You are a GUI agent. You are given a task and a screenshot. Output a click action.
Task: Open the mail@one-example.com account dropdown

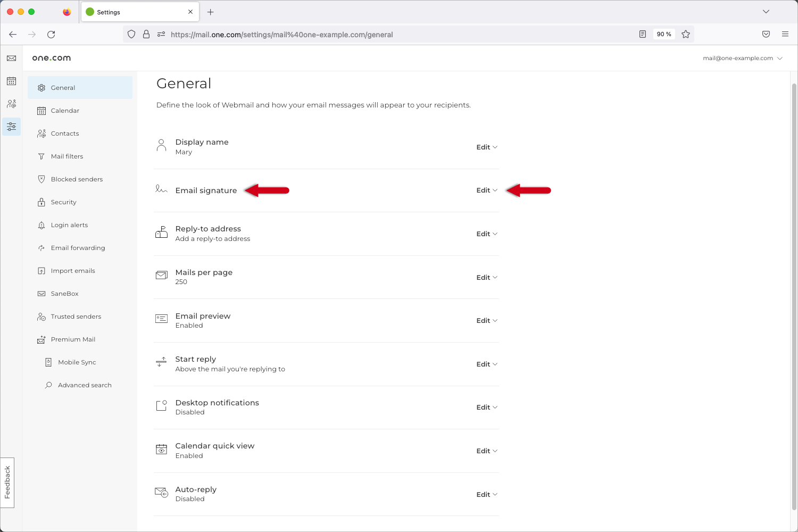click(742, 58)
